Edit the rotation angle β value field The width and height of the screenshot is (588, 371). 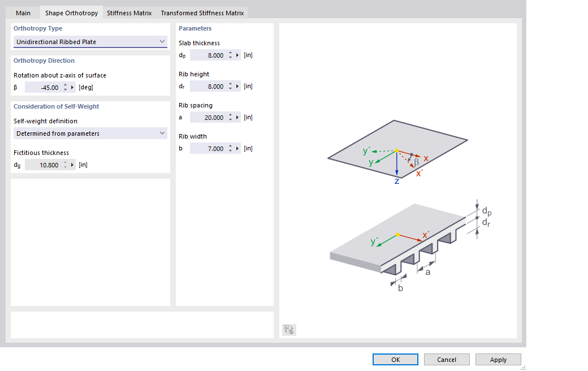coord(43,88)
